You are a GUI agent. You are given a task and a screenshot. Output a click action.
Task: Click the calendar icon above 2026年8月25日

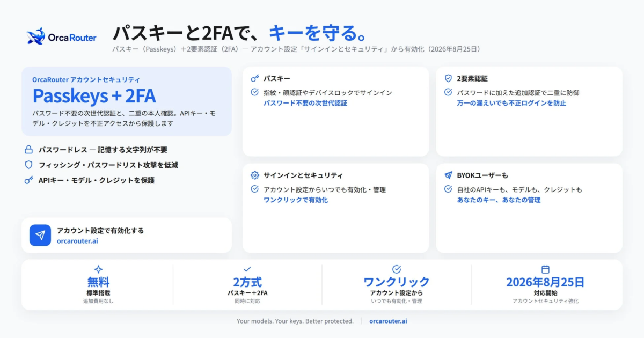tap(545, 269)
